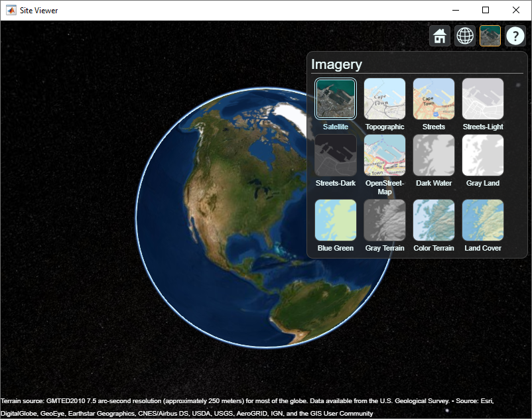Select the Satellite imagery thumbnail
The height and width of the screenshot is (419, 532).
(336, 99)
